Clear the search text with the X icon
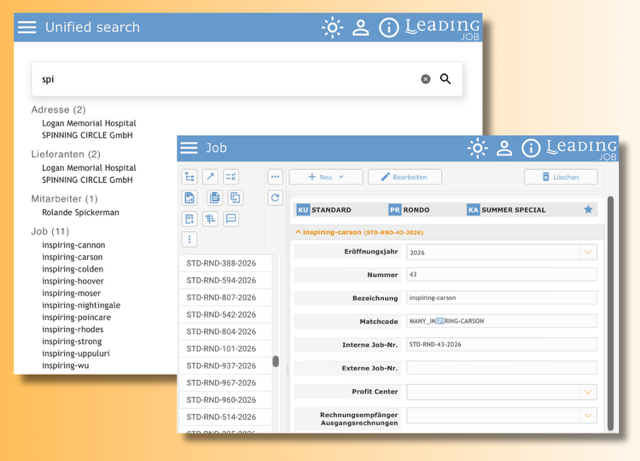 (x=425, y=79)
